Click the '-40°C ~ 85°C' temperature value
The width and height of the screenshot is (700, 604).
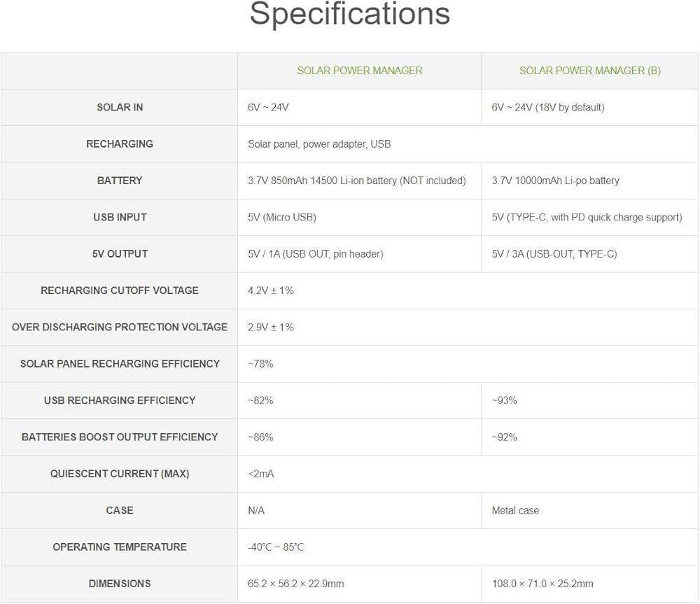276,547
